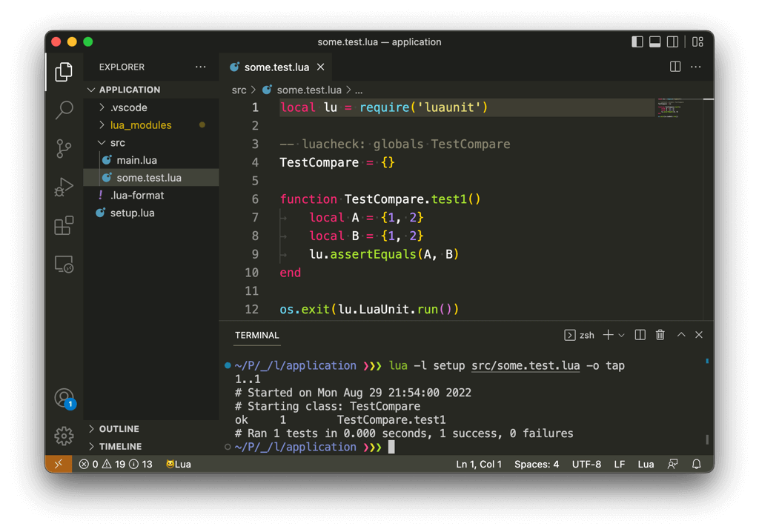This screenshot has height=532, width=759.
Task: Open the Remote Explorer view
Action: point(64,264)
